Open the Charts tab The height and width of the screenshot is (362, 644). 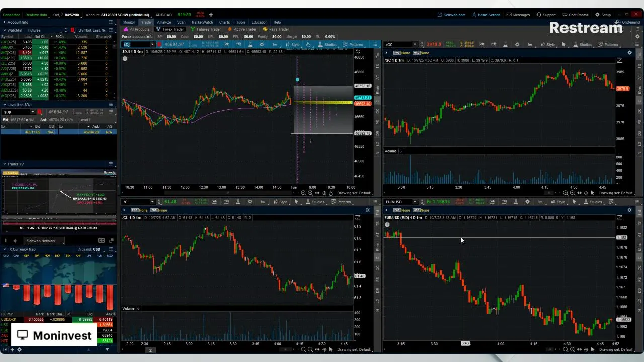click(x=224, y=22)
